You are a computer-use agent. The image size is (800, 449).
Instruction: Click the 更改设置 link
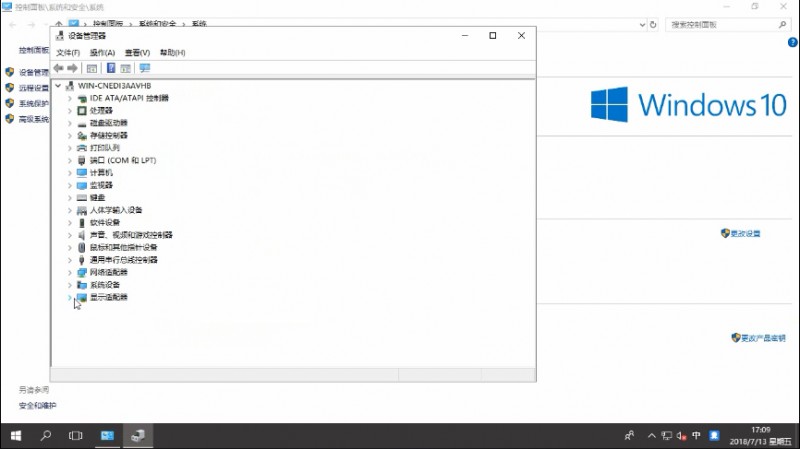click(x=745, y=234)
